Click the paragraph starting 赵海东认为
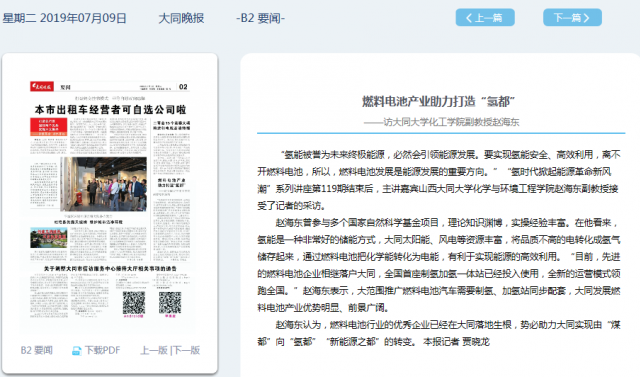This screenshot has width=640, height=377. pos(439,333)
